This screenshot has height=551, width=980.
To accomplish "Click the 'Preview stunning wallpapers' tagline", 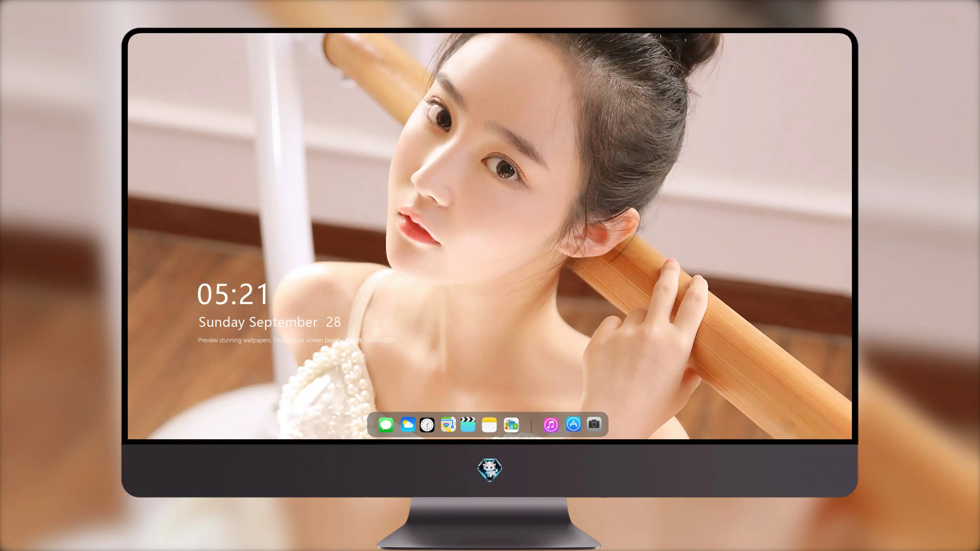I will tap(234, 340).
